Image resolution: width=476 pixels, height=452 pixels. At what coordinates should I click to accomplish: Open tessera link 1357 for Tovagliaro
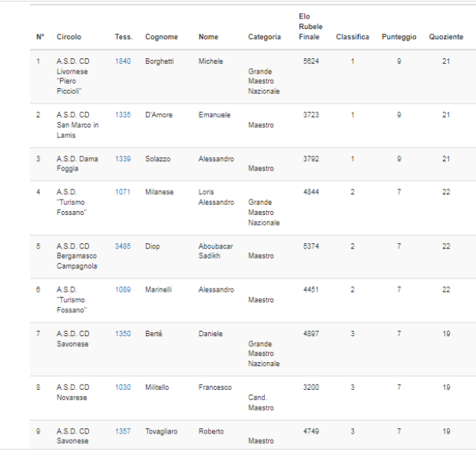coord(123,431)
